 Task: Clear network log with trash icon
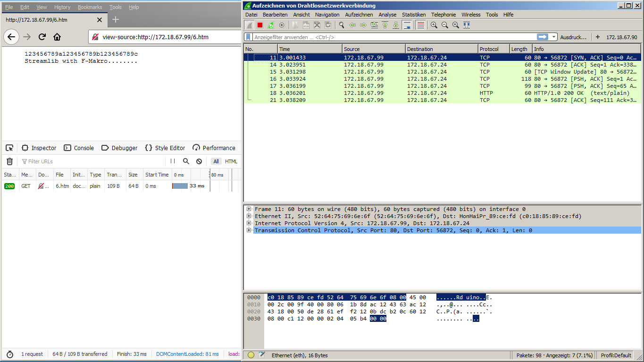[9, 161]
